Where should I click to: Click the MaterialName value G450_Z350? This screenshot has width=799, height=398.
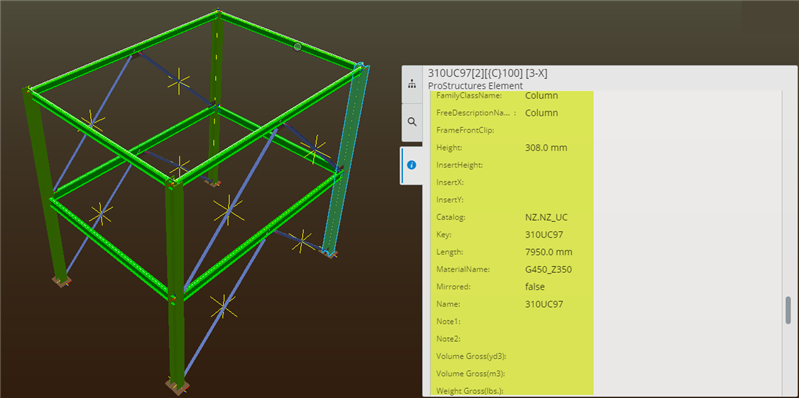pyautogui.click(x=548, y=269)
